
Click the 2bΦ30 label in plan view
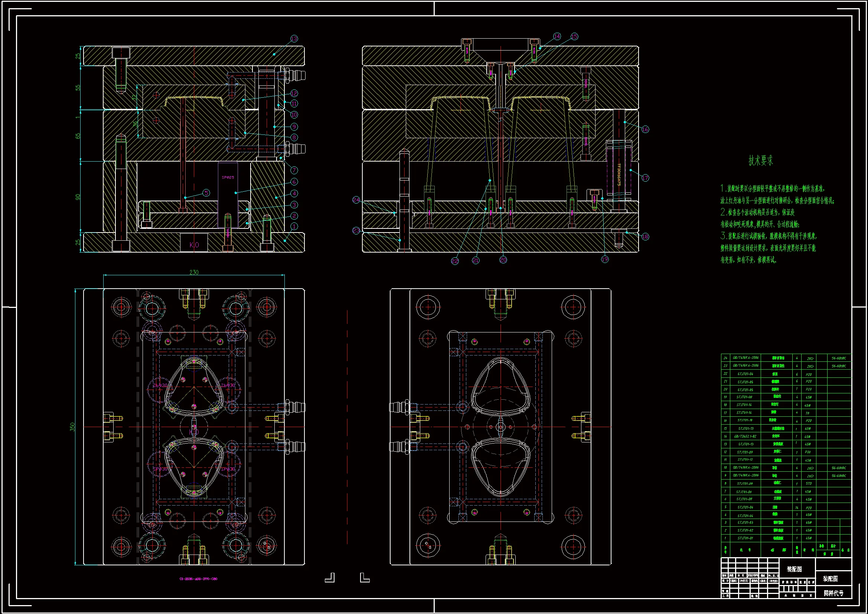(x=160, y=385)
